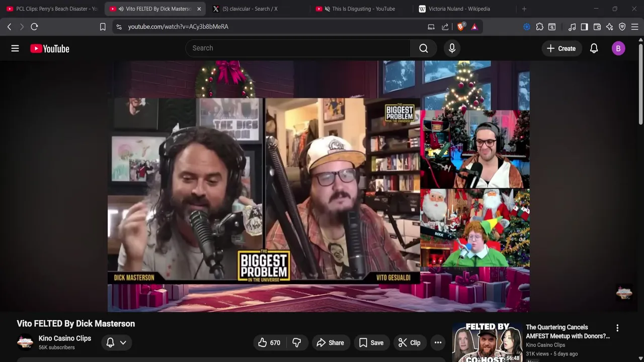Open The Quartering Cancels AMFEST Meetup title
The image size is (644, 362).
point(568,331)
